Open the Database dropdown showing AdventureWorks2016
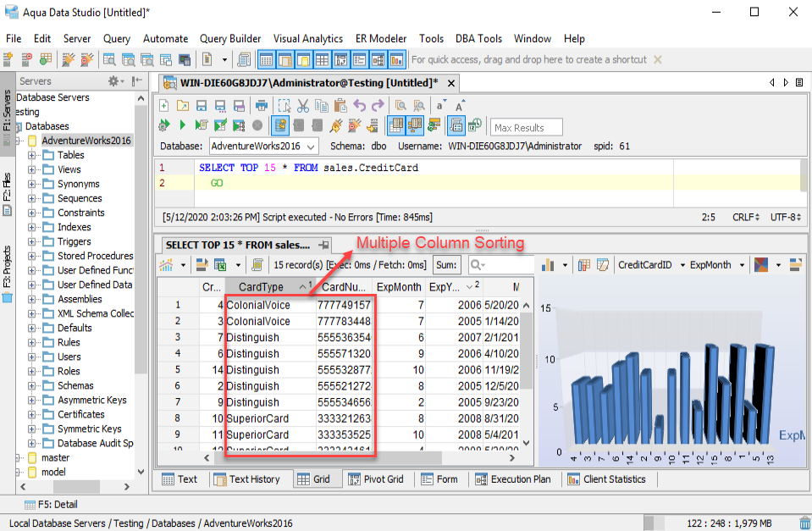 click(x=263, y=147)
